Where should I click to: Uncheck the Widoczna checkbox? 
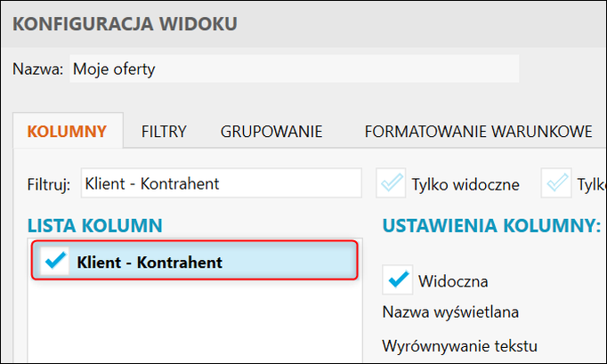pos(397,280)
